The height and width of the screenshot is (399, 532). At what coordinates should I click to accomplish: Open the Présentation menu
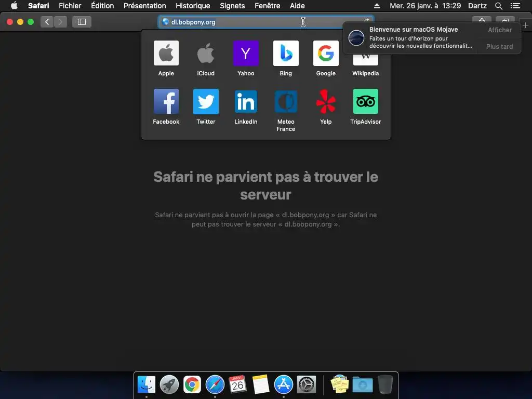point(144,6)
